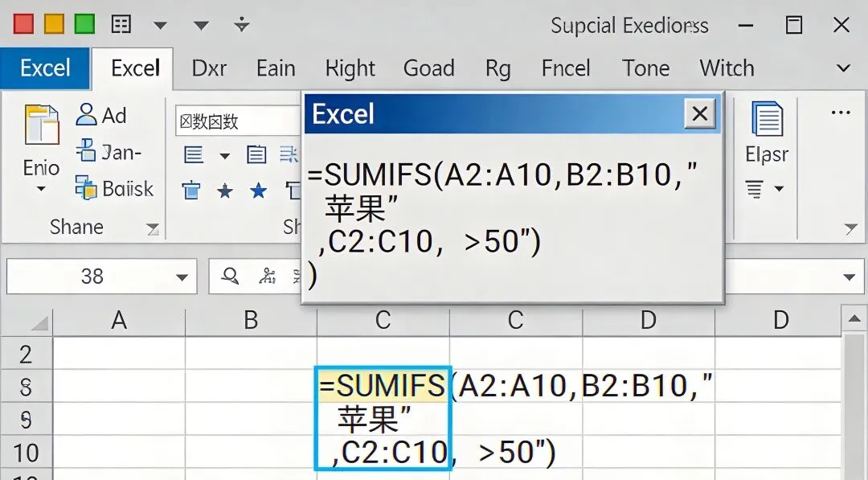
Task: Open the blue Excel file tab
Action: coord(45,68)
